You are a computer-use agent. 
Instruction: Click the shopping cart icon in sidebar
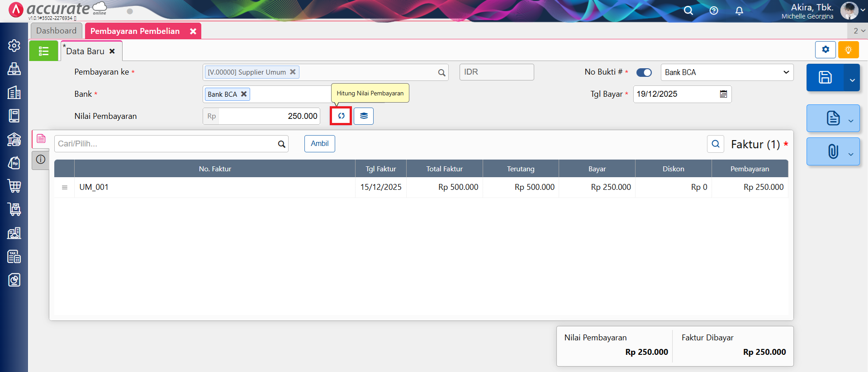point(14,186)
